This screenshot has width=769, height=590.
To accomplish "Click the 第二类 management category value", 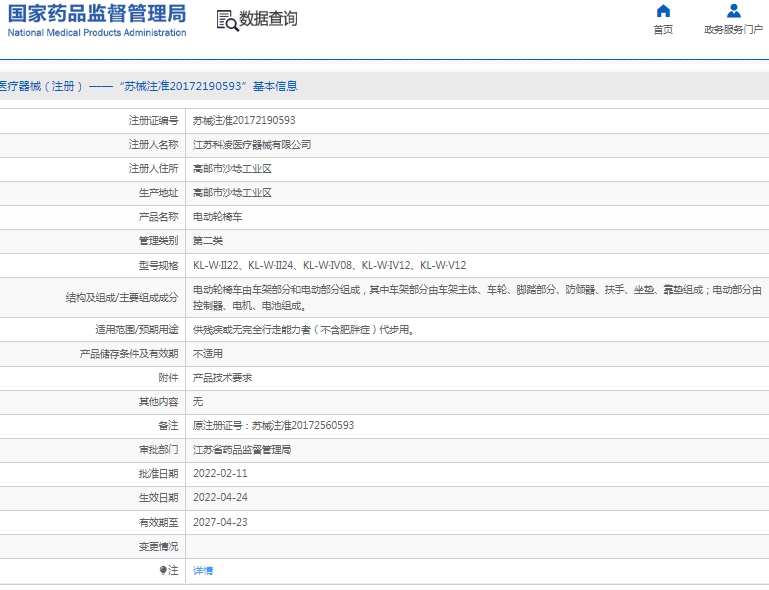I will 207,241.
